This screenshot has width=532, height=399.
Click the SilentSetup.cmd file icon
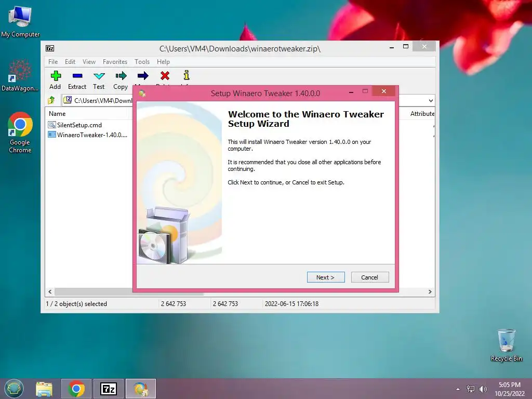[x=52, y=125]
